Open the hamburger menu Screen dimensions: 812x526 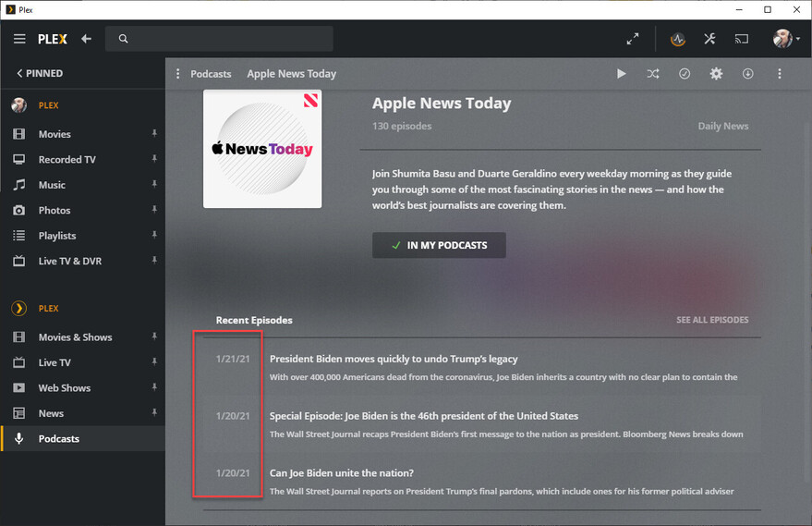click(19, 39)
